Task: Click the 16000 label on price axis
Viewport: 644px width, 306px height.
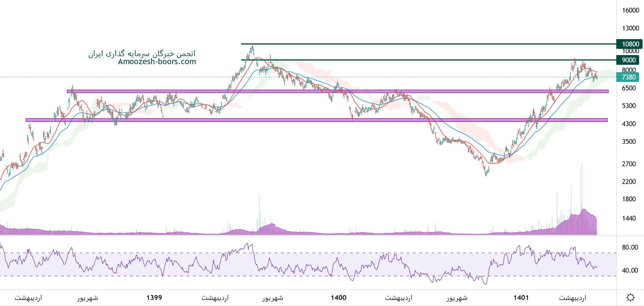Action: pos(630,10)
